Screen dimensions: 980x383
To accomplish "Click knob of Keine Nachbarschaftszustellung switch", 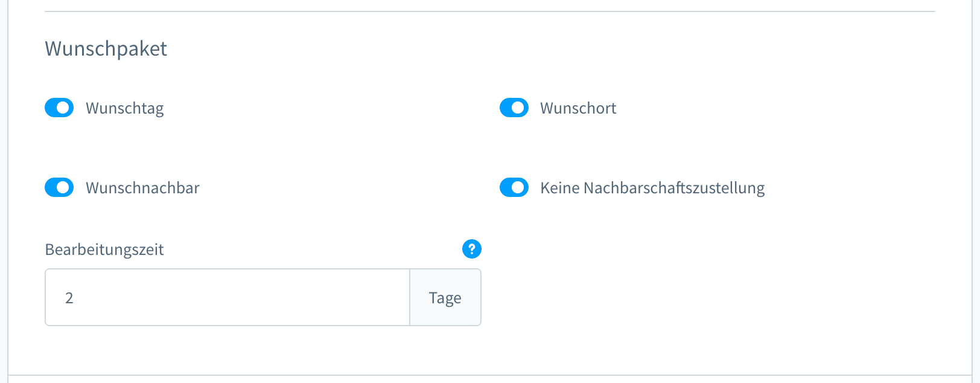I will click(x=518, y=187).
